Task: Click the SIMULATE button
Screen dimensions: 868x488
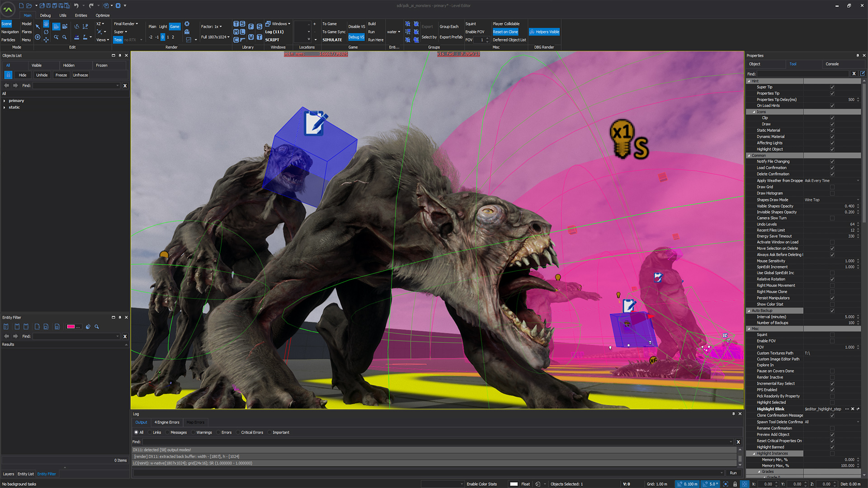Action: click(332, 40)
